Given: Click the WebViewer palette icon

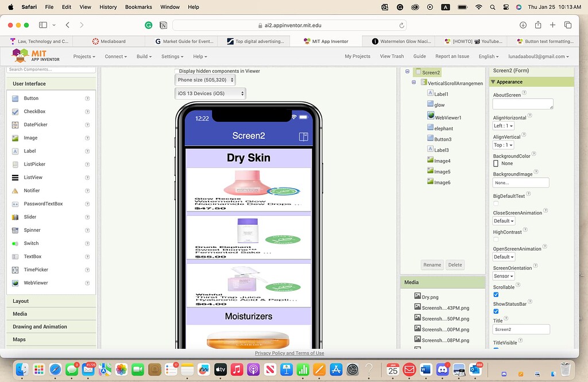Looking at the screenshot, I should [x=16, y=283].
